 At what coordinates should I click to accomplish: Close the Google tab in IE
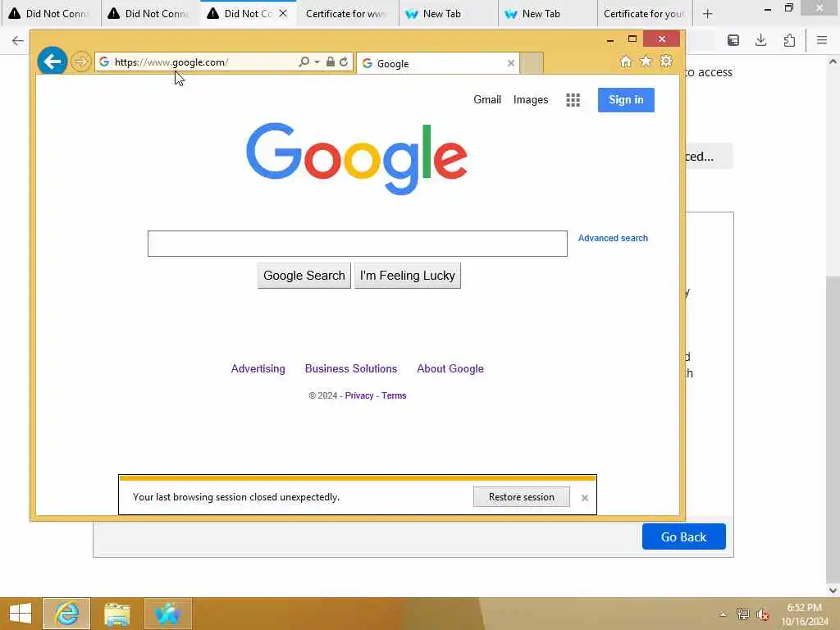pyautogui.click(x=511, y=63)
